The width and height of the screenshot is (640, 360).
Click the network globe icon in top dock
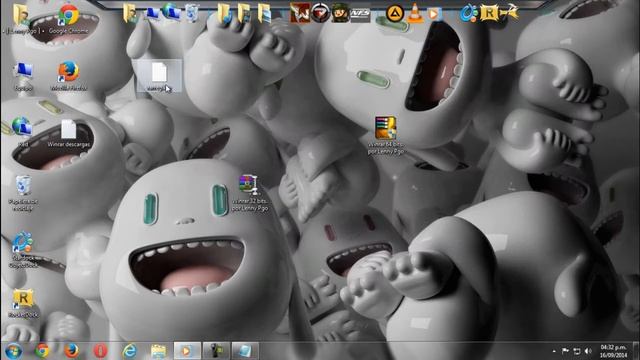(x=171, y=12)
